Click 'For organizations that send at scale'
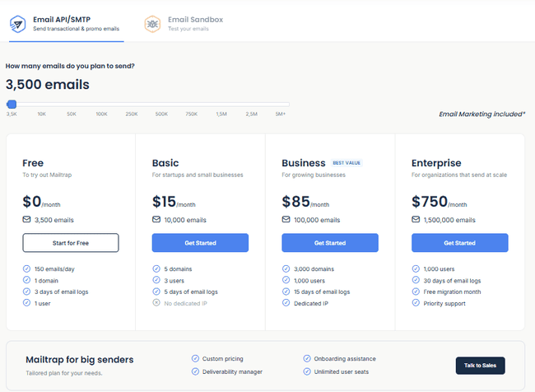 [459, 175]
